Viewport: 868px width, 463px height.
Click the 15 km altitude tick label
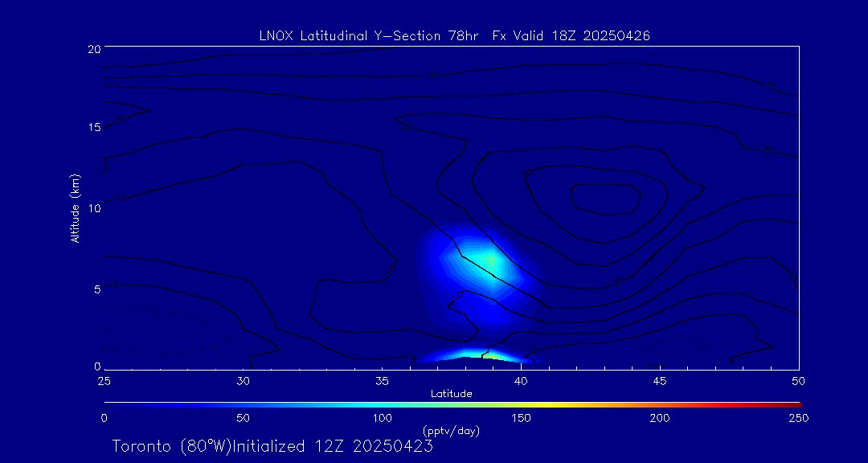93,127
